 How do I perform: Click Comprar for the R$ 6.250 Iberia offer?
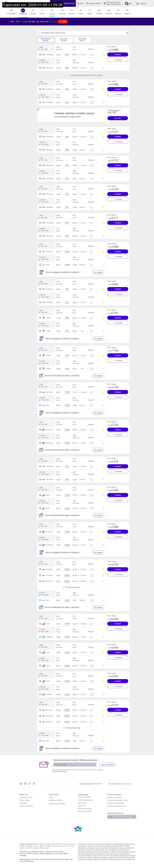click(x=118, y=495)
